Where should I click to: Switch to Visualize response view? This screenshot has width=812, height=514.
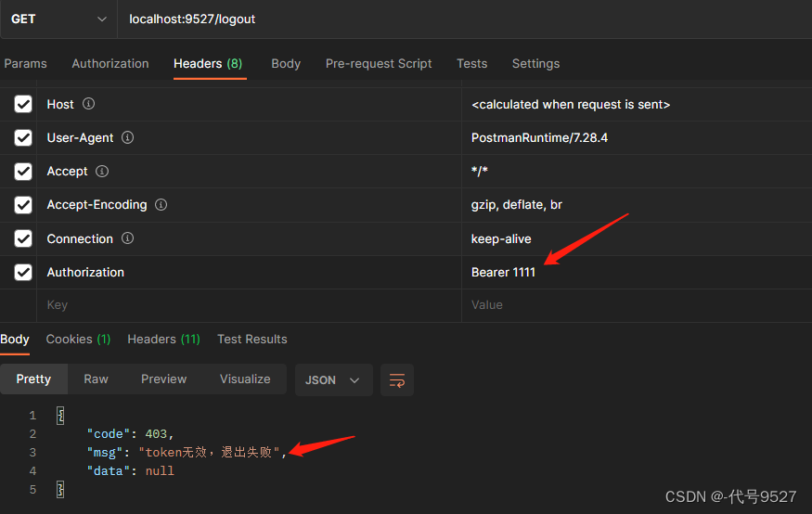point(245,379)
